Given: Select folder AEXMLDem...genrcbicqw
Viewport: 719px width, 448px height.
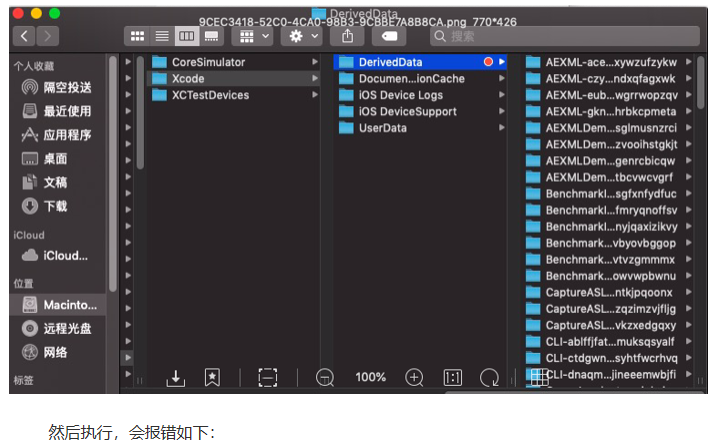Looking at the screenshot, I should coord(608,161).
